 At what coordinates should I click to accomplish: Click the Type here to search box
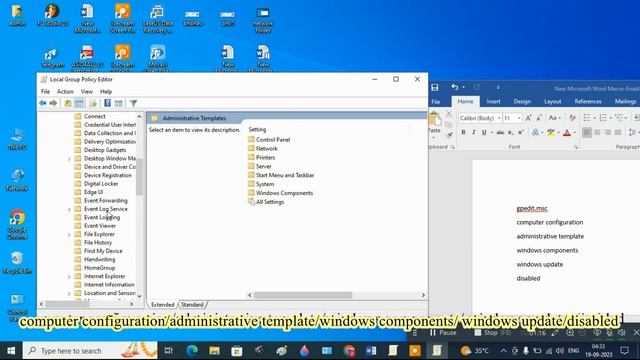pyautogui.click(x=90, y=351)
